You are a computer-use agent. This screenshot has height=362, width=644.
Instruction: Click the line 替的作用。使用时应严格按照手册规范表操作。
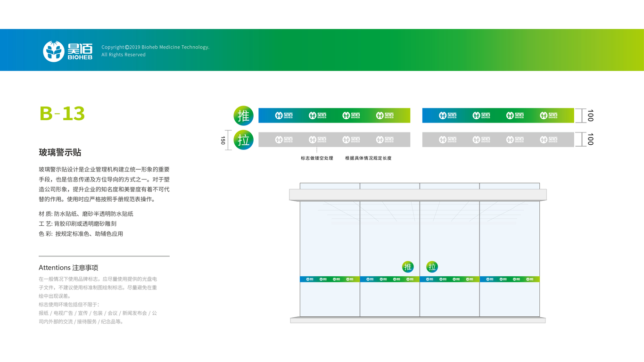(97, 199)
